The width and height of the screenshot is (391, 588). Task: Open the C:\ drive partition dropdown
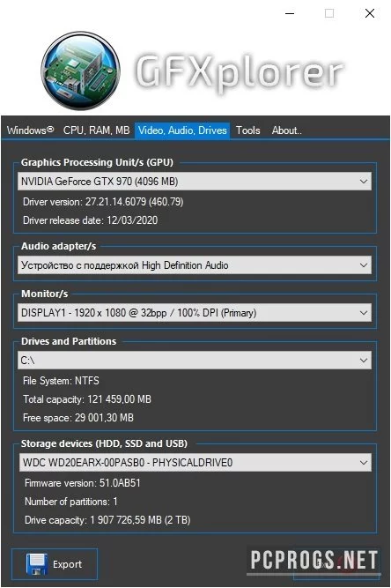(x=195, y=361)
